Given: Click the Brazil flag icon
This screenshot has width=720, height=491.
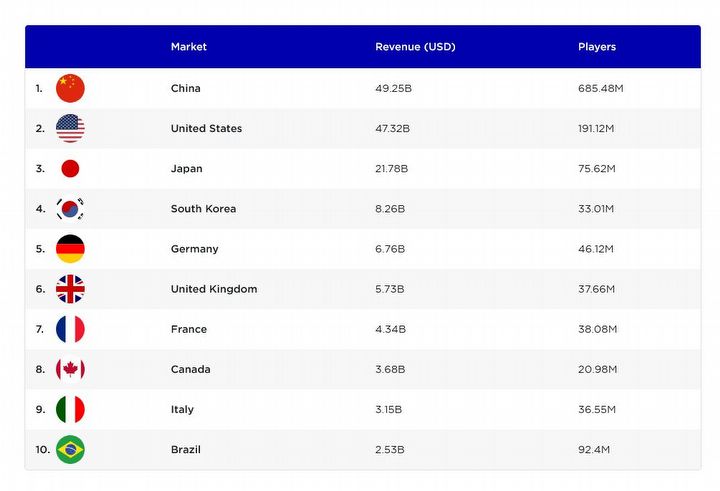Looking at the screenshot, I should coord(70,450).
